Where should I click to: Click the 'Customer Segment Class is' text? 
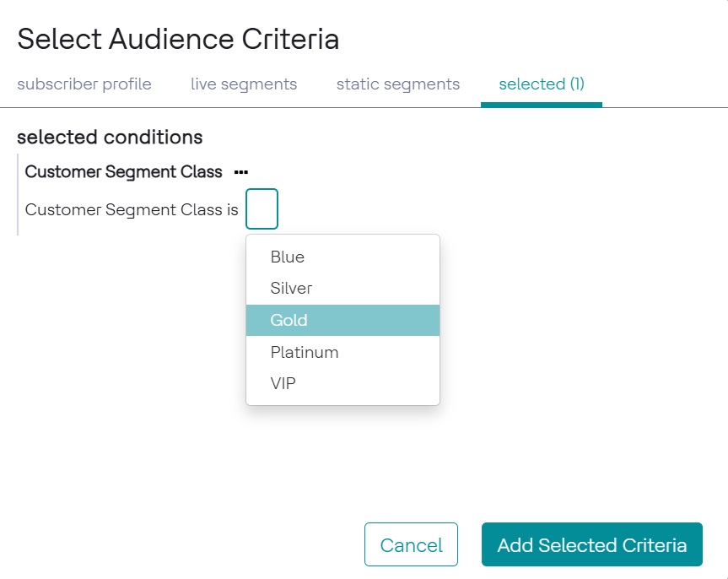tap(132, 210)
